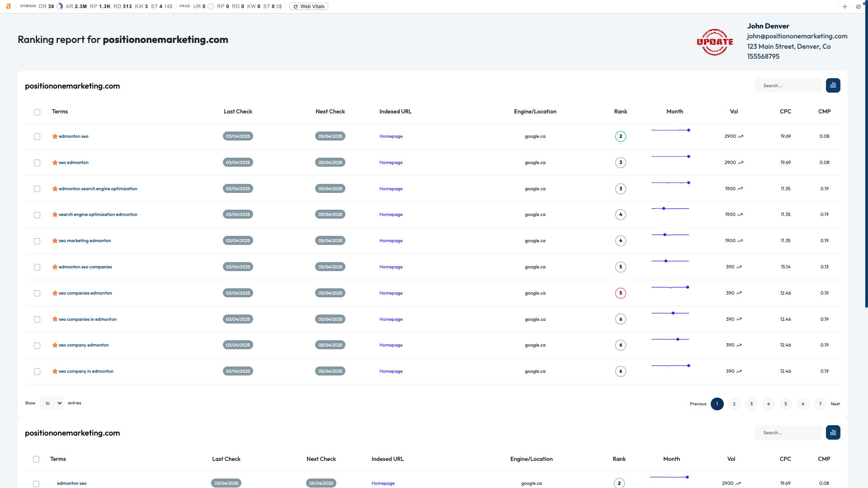This screenshot has width=868, height=488.
Task: Check the edmonton seo row checkbox in first table
Action: 37,136
